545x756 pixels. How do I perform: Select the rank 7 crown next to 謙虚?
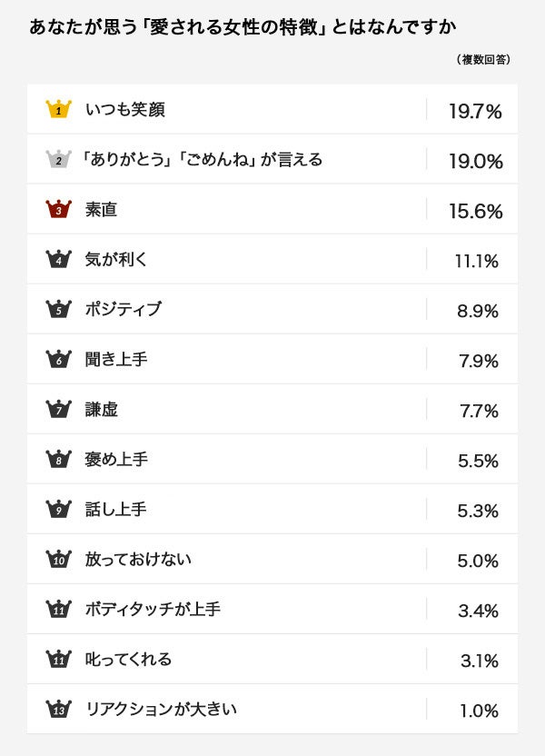tap(58, 409)
